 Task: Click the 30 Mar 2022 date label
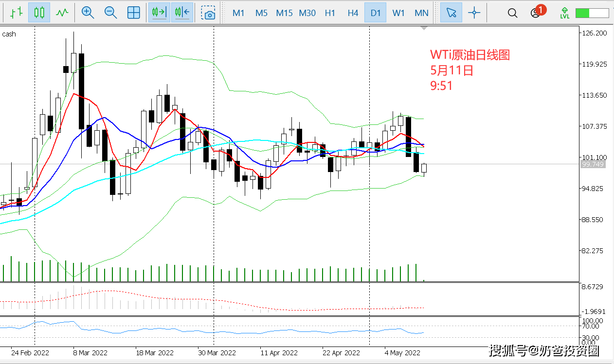pyautogui.click(x=217, y=353)
